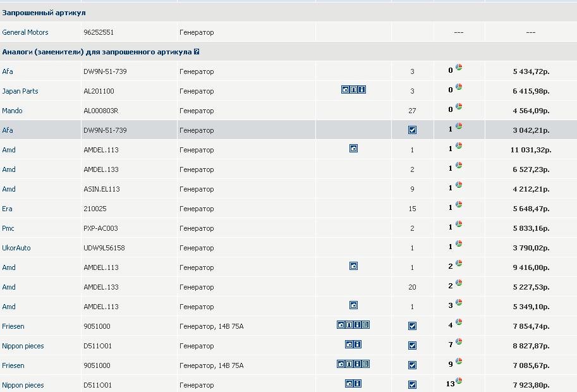Open the pie chart for Afa priced 5 434,72р.
This screenshot has width=577, height=392.
point(459,67)
